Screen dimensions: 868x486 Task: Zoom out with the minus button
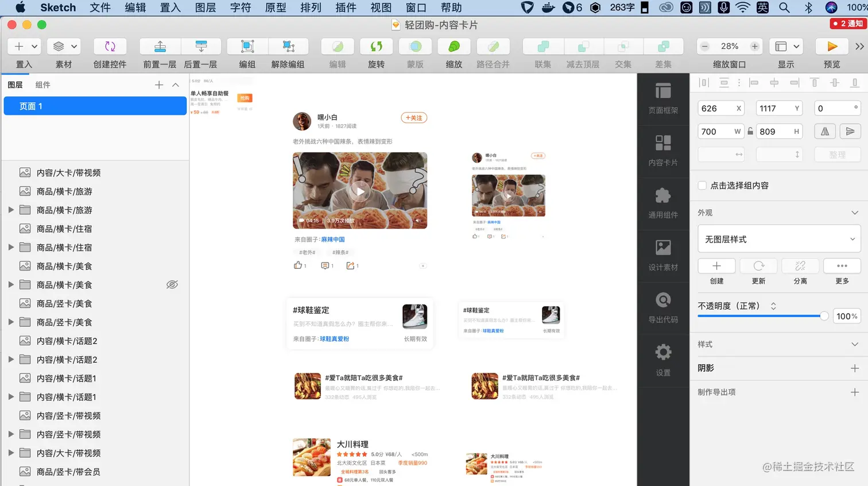705,47
